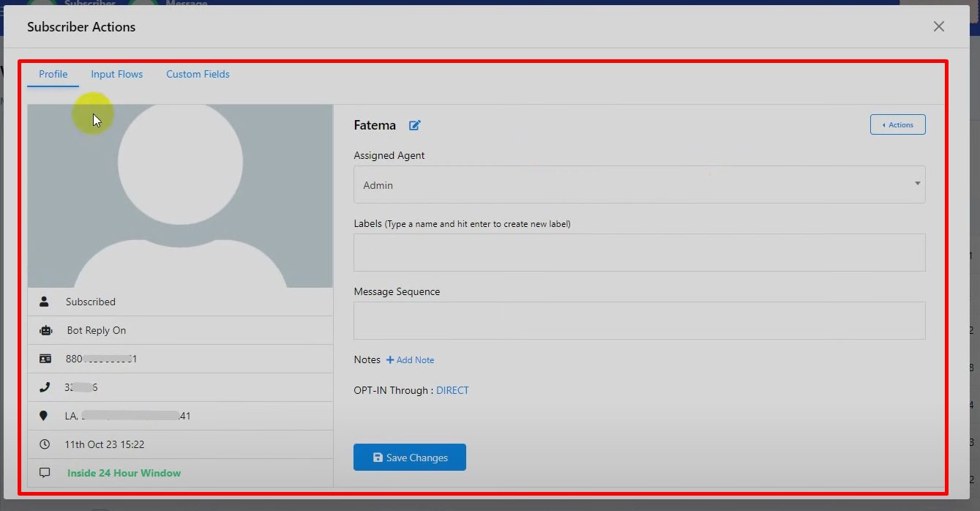Select the Profile tab
The image size is (980, 511).
click(x=53, y=74)
